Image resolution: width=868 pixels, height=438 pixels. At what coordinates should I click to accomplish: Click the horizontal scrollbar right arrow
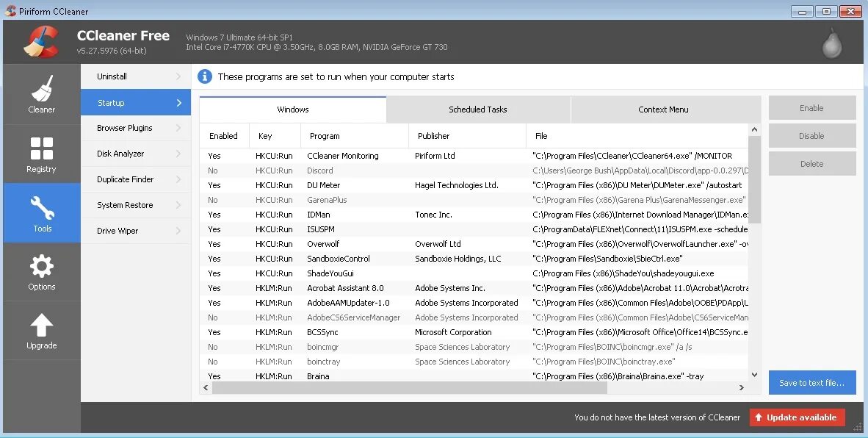pos(742,387)
